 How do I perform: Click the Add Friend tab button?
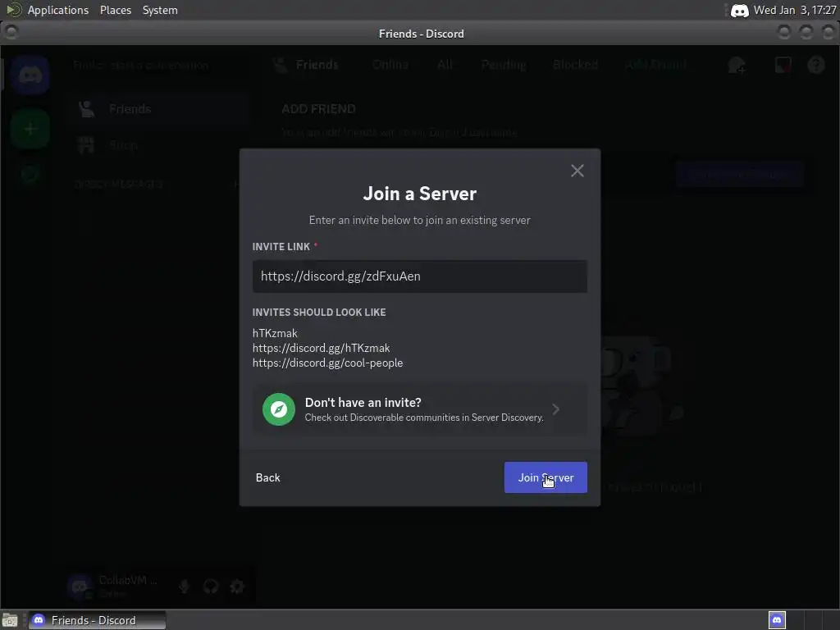(655, 65)
